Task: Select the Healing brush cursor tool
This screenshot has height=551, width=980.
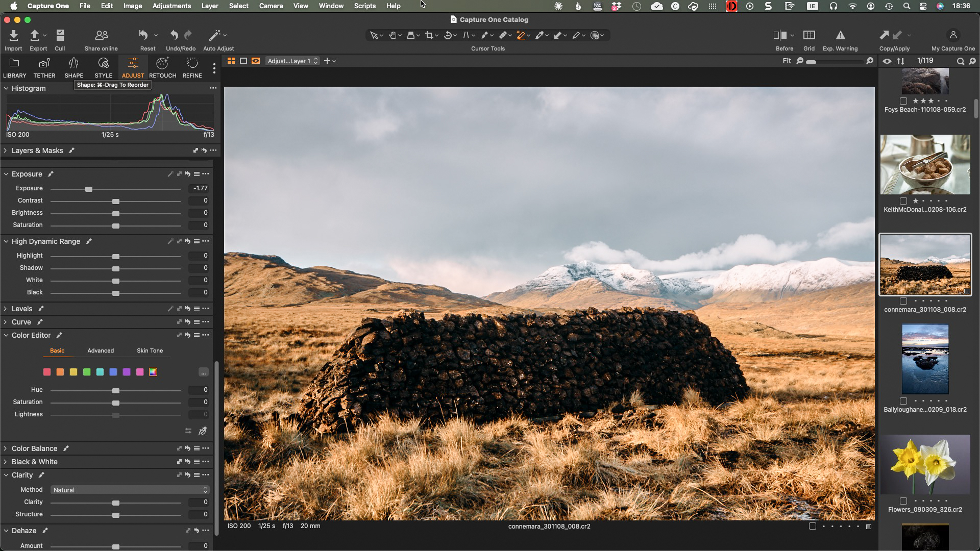Action: [x=504, y=35]
